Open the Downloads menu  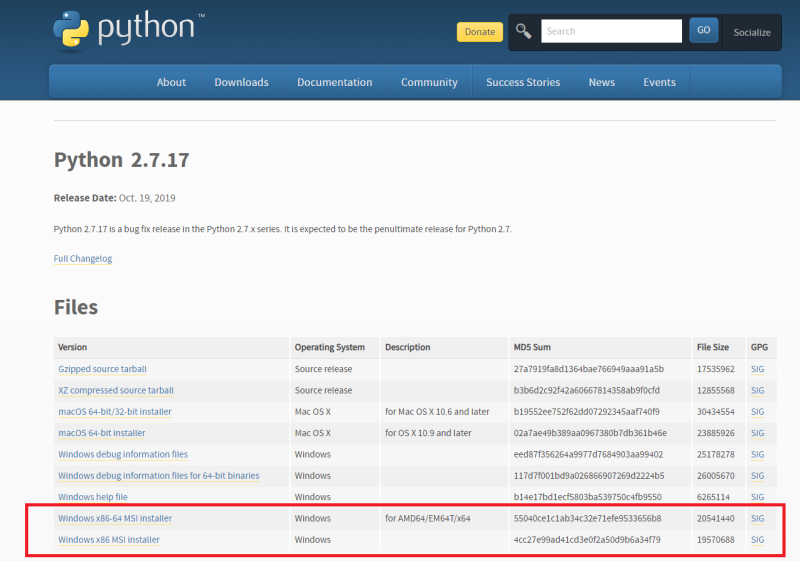241,82
